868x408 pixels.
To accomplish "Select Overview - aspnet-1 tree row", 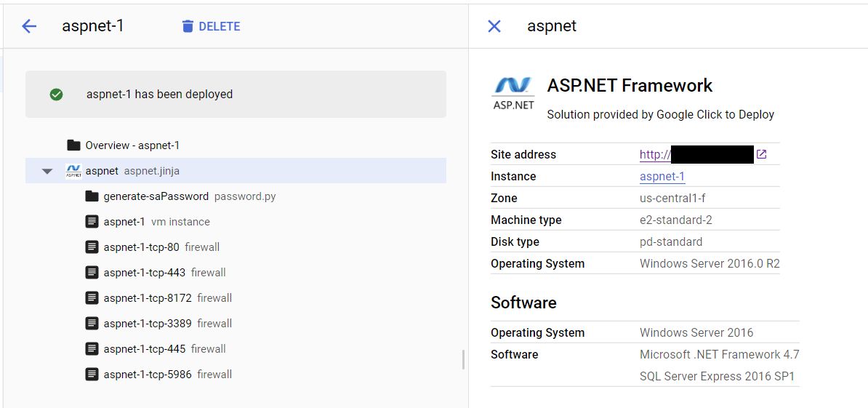I will pos(236,145).
